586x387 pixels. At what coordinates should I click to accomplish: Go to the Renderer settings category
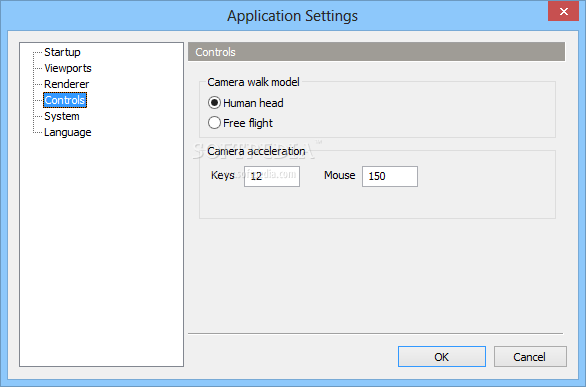point(67,84)
